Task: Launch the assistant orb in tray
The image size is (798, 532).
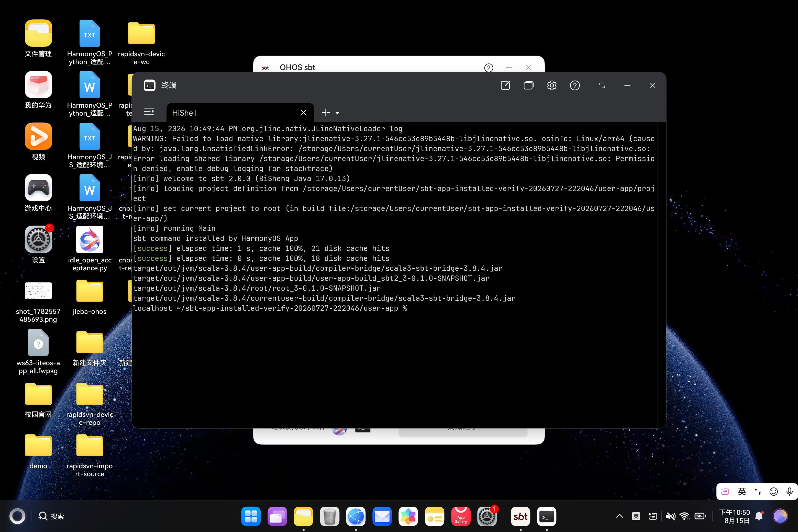Action: pos(780,516)
